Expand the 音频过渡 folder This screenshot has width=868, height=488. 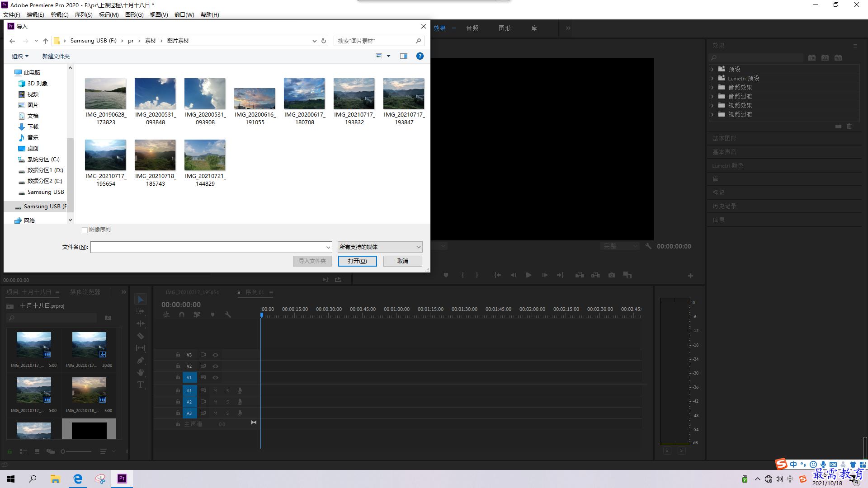tap(712, 97)
